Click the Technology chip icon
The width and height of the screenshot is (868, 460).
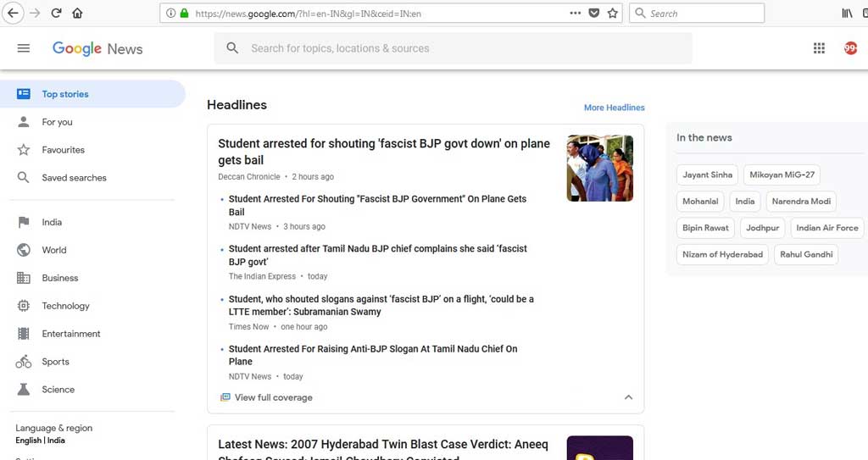[x=23, y=306]
